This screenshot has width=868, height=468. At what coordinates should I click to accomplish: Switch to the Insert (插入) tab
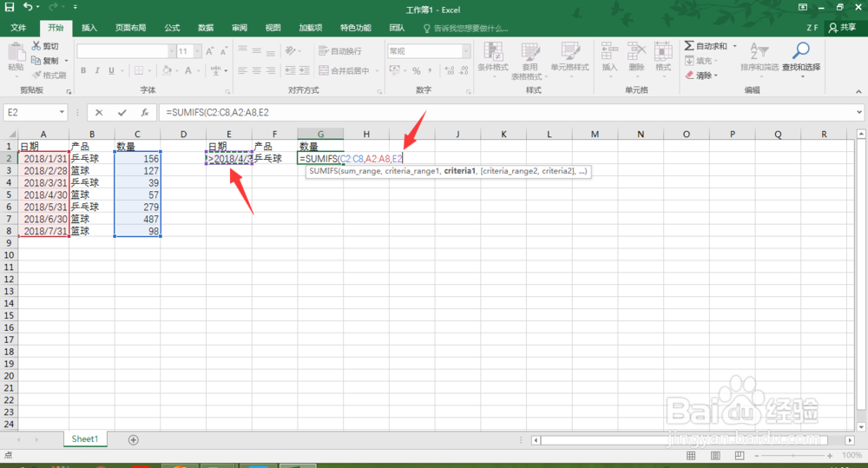click(x=89, y=28)
